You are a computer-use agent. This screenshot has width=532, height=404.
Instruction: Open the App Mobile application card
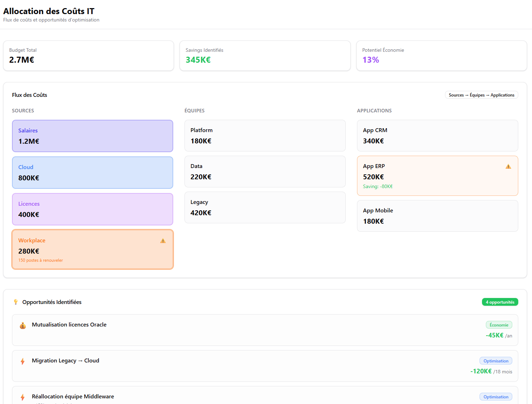[x=437, y=216]
